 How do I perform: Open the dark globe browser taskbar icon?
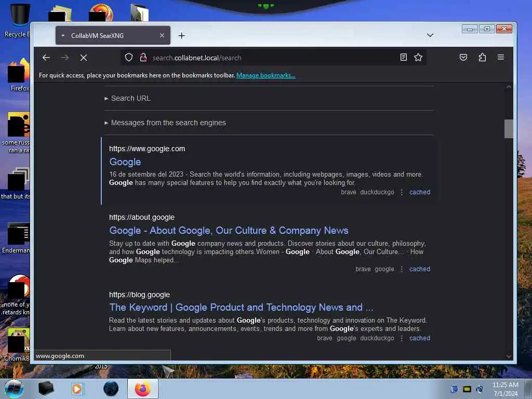tap(111, 389)
